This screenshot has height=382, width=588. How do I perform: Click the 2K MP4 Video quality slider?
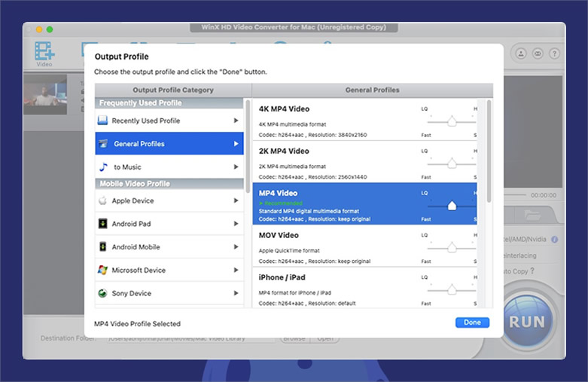point(452,163)
